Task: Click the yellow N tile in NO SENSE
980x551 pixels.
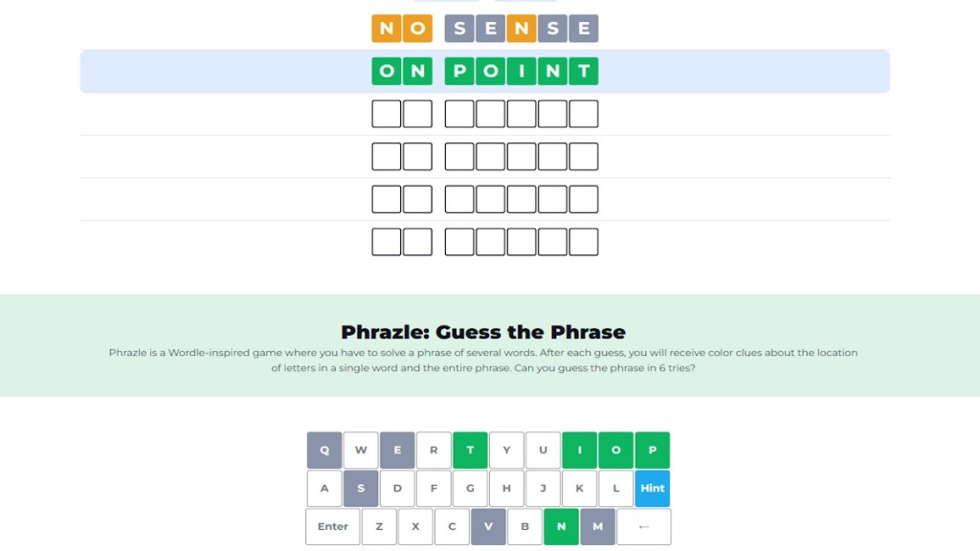Action: click(x=385, y=28)
